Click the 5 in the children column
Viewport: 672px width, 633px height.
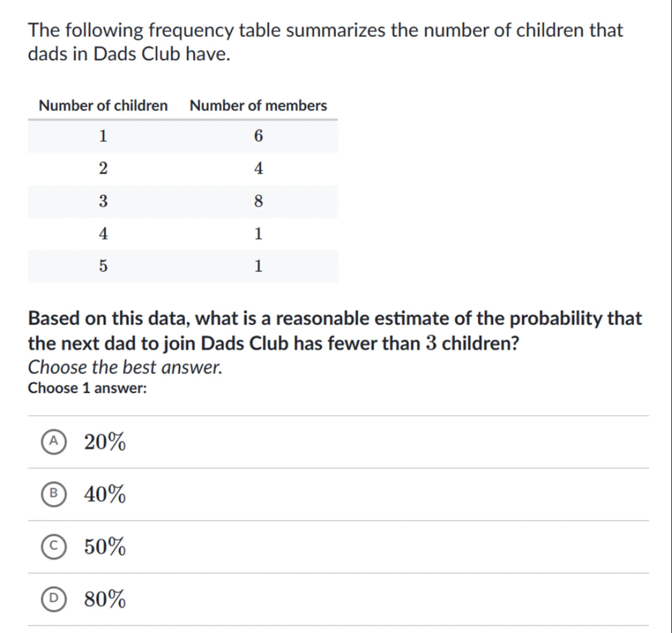click(x=103, y=266)
